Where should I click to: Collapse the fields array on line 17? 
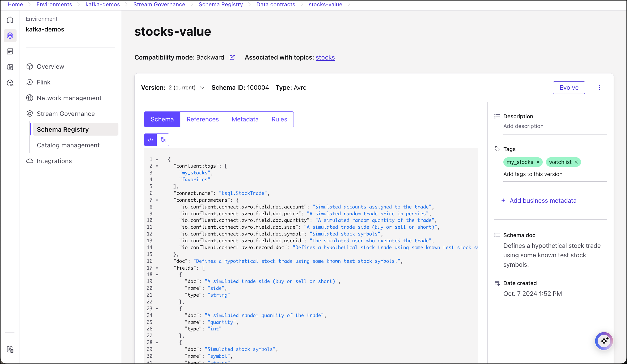[x=157, y=268]
